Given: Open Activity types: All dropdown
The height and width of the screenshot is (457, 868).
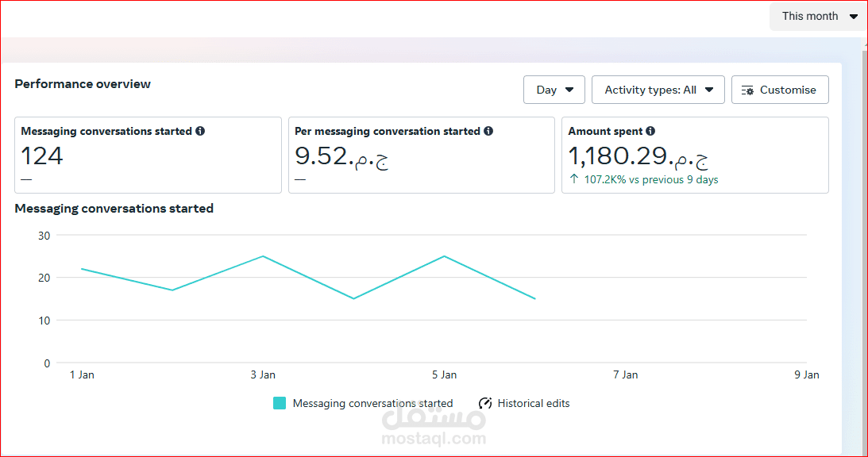Looking at the screenshot, I should pyautogui.click(x=658, y=90).
